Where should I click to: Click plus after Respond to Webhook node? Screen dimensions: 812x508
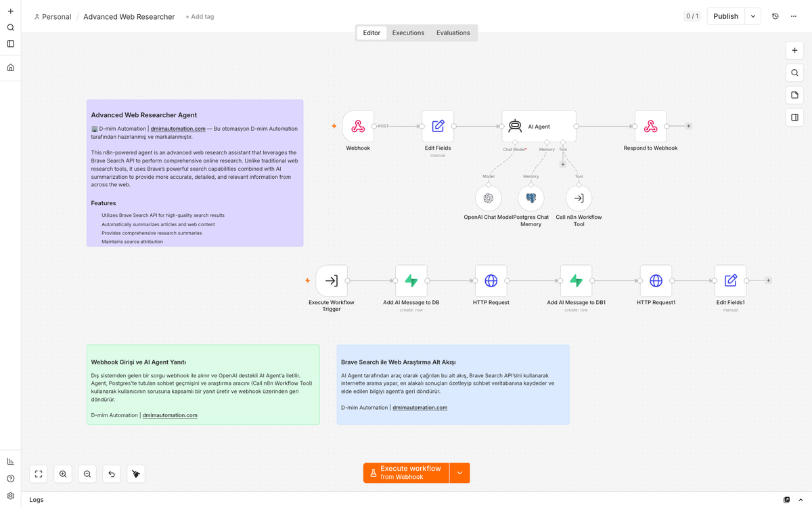pyautogui.click(x=688, y=126)
